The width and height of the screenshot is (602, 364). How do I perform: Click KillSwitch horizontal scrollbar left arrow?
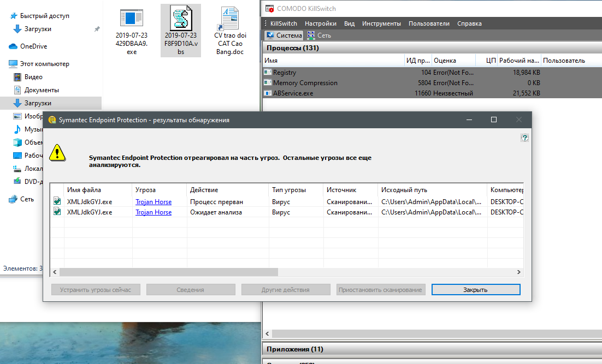(x=267, y=333)
